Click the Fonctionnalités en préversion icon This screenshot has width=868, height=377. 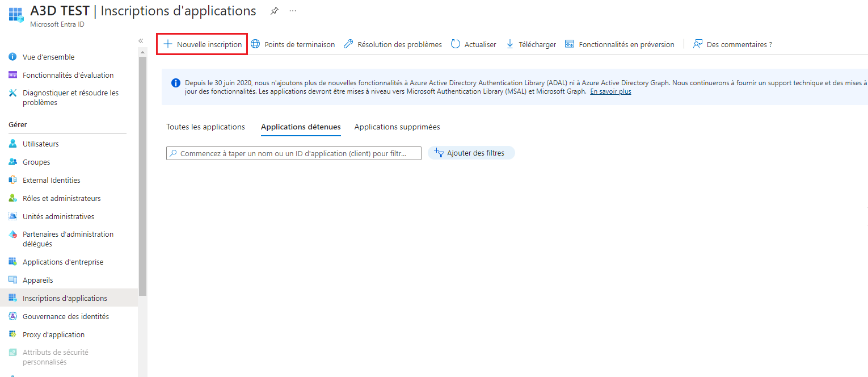coord(570,44)
